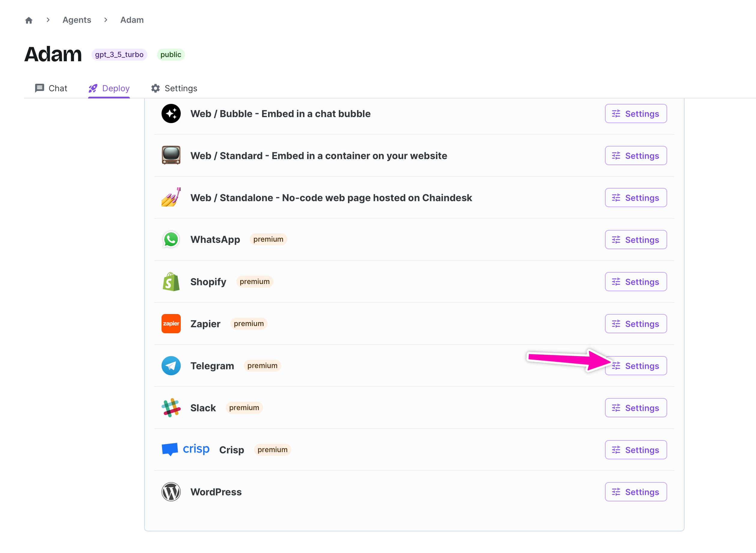Click the Crisp logo icon
The width and height of the screenshot is (756, 553).
pyautogui.click(x=186, y=449)
